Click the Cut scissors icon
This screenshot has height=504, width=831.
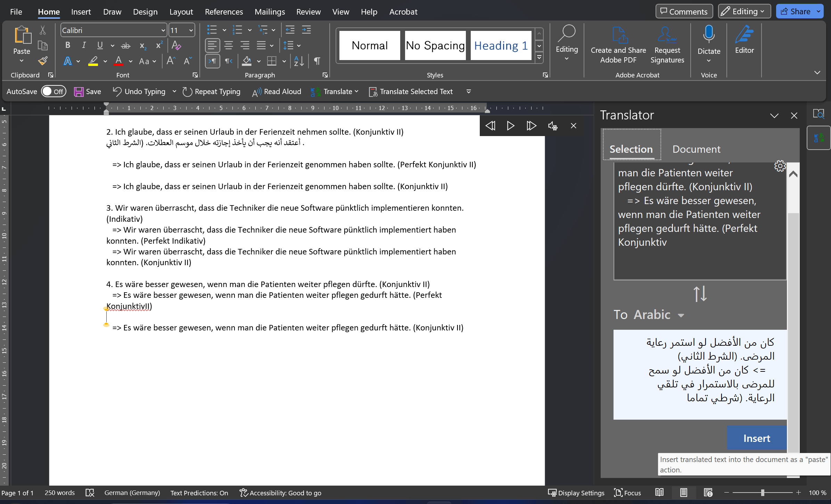(43, 31)
